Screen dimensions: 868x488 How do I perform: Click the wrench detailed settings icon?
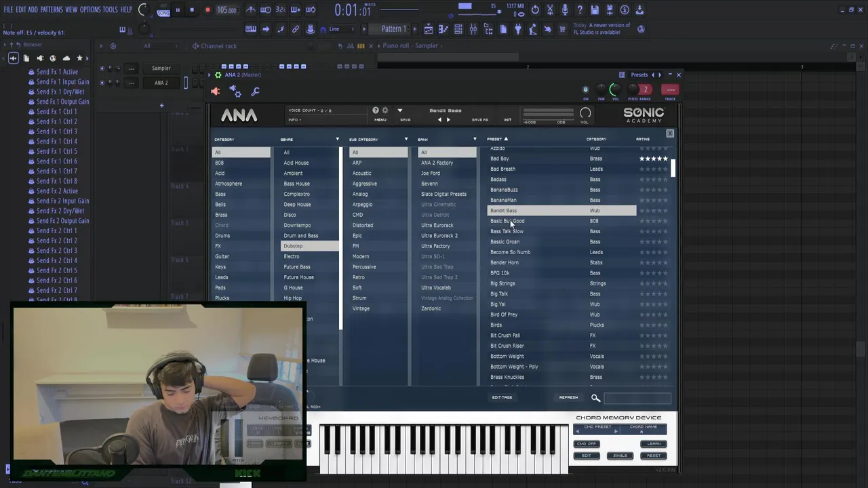(x=256, y=91)
